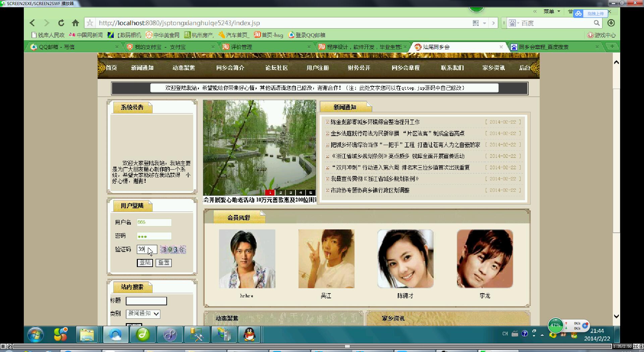The image size is (644, 352).
Task: Expand the 菜单 dropdown
Action: 552,11
